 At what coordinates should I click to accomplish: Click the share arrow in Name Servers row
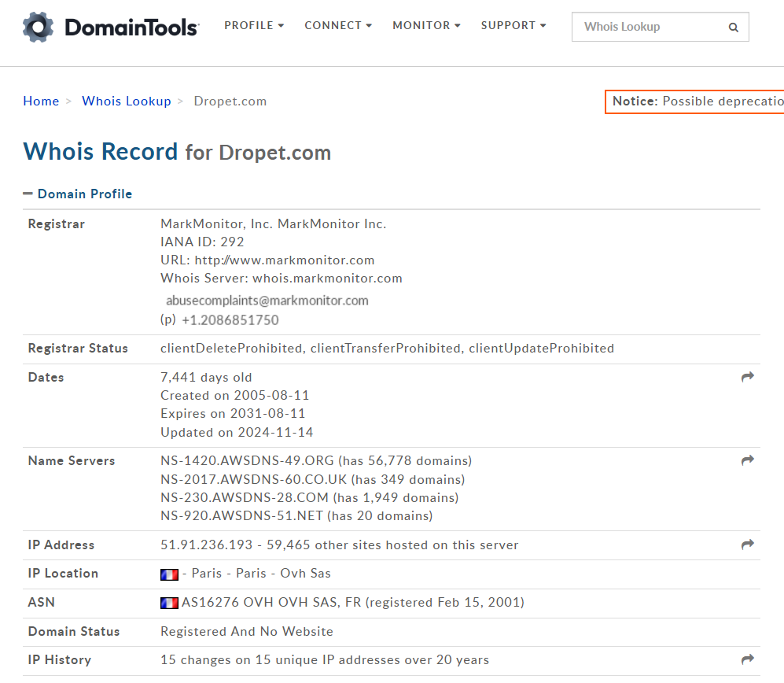(x=748, y=460)
